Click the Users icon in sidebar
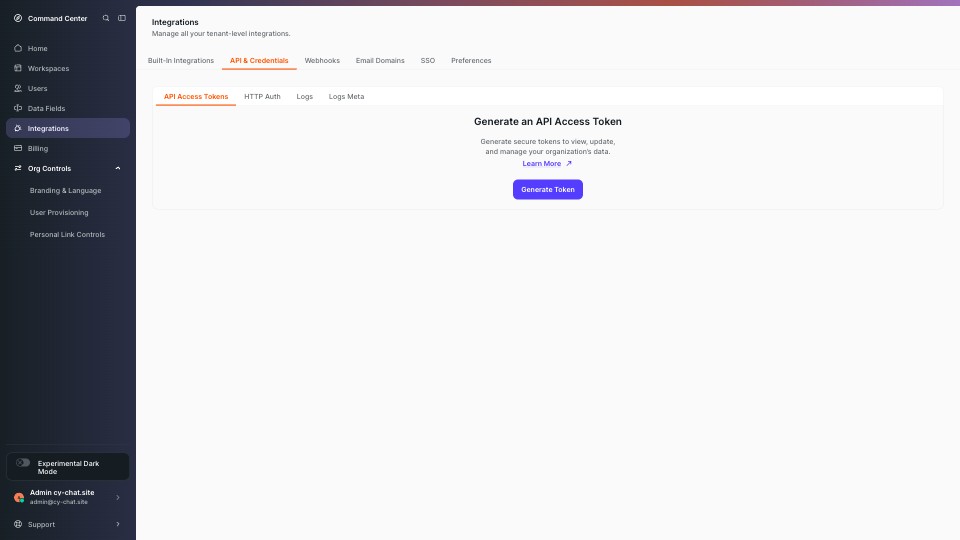The image size is (960, 540). [18, 88]
